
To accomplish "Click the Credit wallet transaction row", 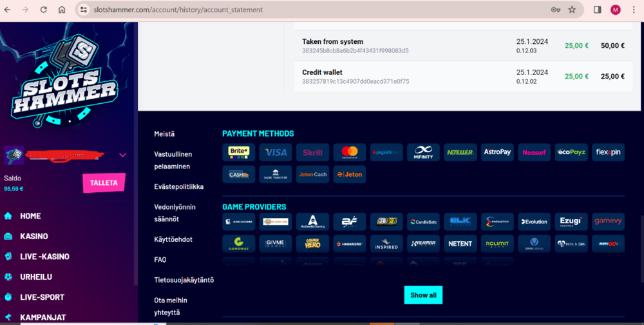I will click(x=463, y=77).
